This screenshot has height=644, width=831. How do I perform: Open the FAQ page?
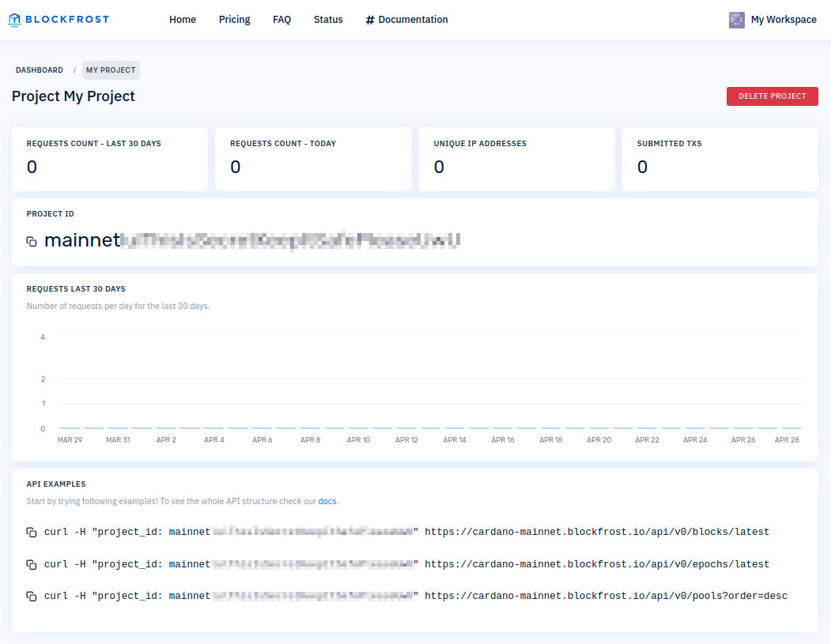281,20
